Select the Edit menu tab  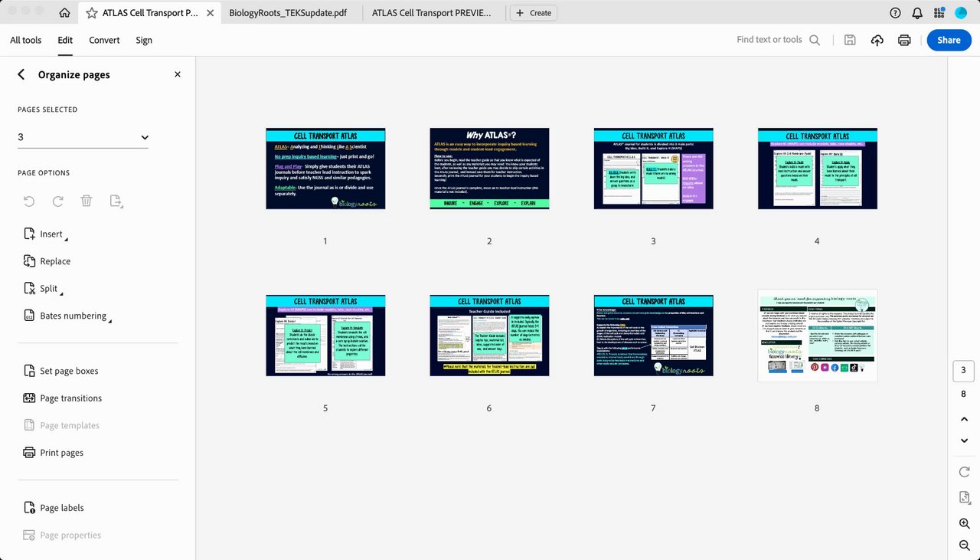pos(65,40)
